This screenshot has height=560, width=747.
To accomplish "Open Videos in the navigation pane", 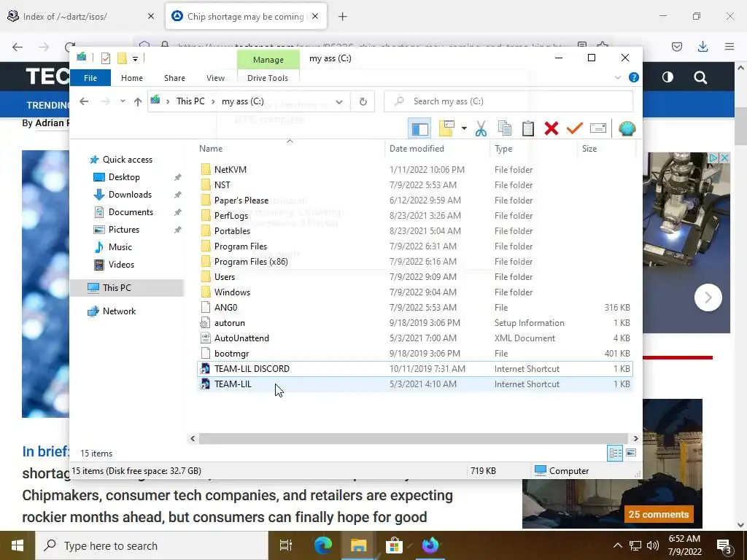I will 121,264.
